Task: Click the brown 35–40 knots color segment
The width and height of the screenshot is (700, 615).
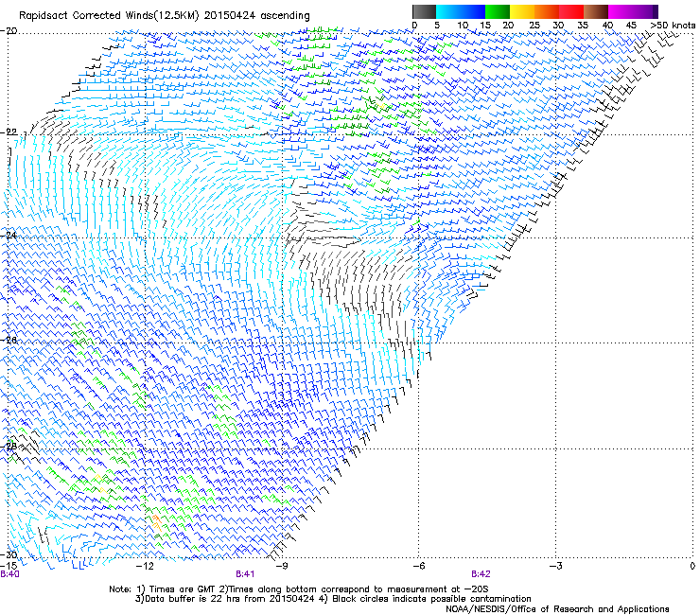Action: point(596,11)
